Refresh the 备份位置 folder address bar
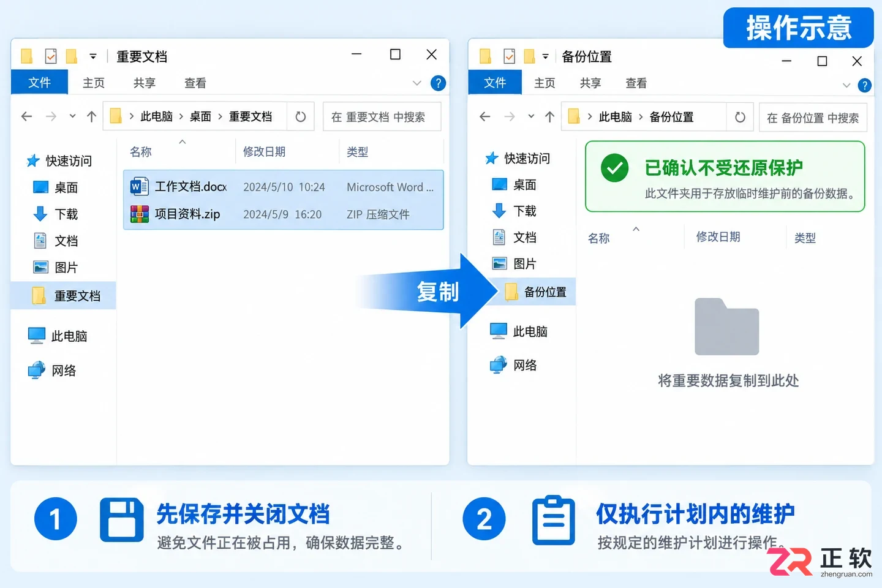 pyautogui.click(x=741, y=117)
